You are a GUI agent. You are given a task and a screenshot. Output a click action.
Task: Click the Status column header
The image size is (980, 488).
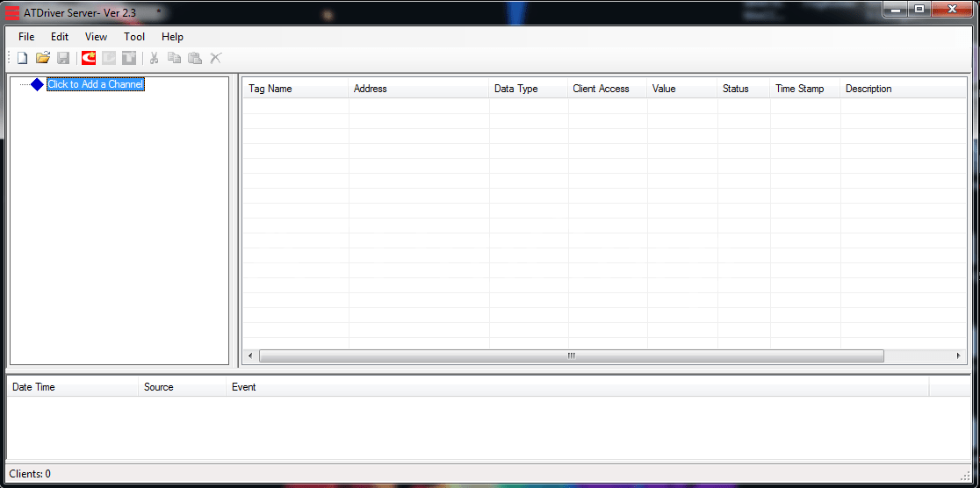744,89
